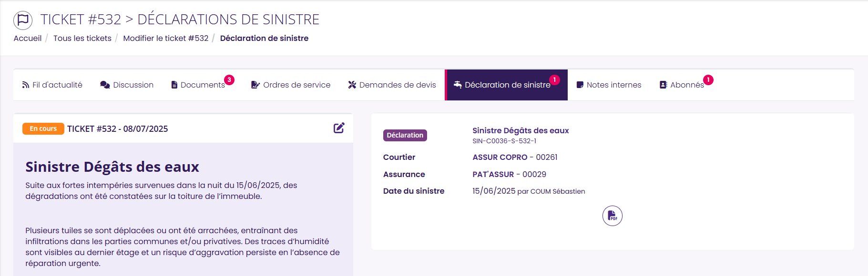The image size is (868, 276).
Task: Click the red badge on Déclaration de sinistre tab
Action: pyautogui.click(x=554, y=79)
